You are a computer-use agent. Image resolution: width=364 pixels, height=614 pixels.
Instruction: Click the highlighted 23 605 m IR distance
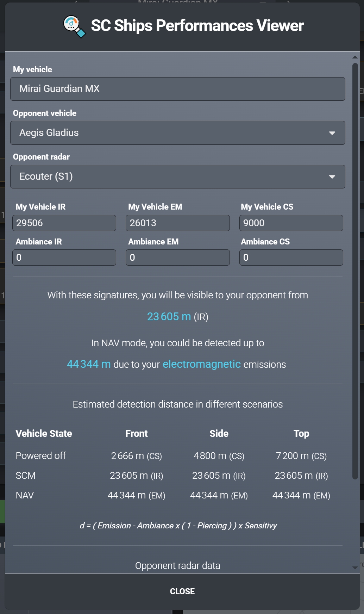click(x=169, y=317)
